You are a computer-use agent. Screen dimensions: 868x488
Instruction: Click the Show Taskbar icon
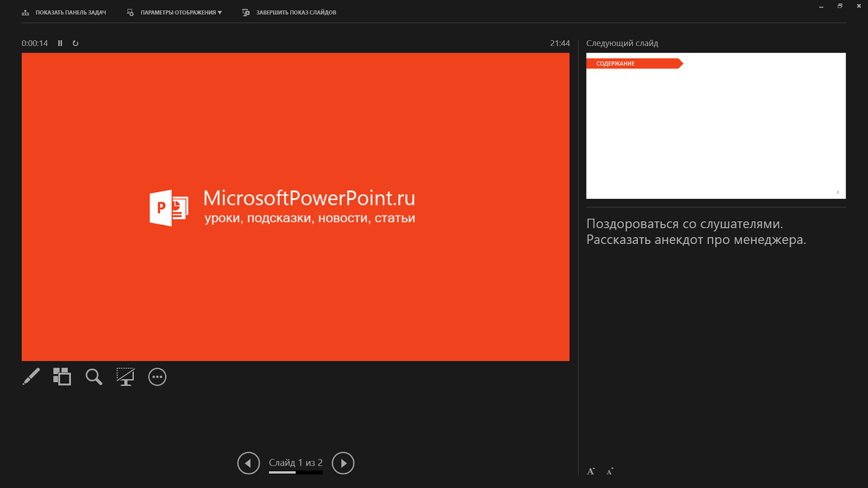25,12
